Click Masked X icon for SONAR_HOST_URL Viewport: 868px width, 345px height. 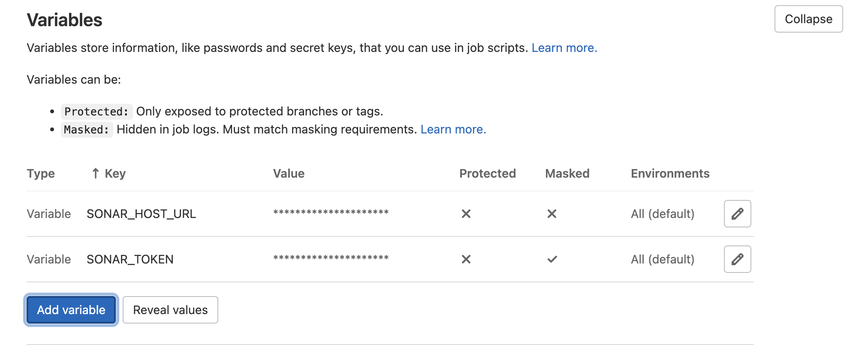pos(552,214)
